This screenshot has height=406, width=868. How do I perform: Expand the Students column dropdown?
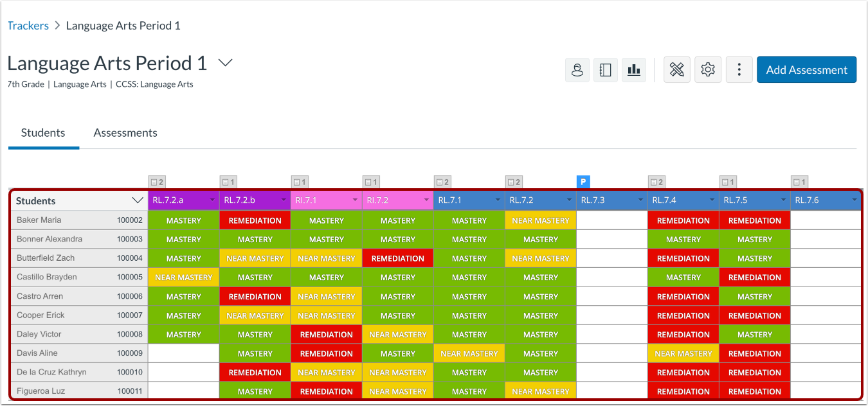(x=137, y=200)
